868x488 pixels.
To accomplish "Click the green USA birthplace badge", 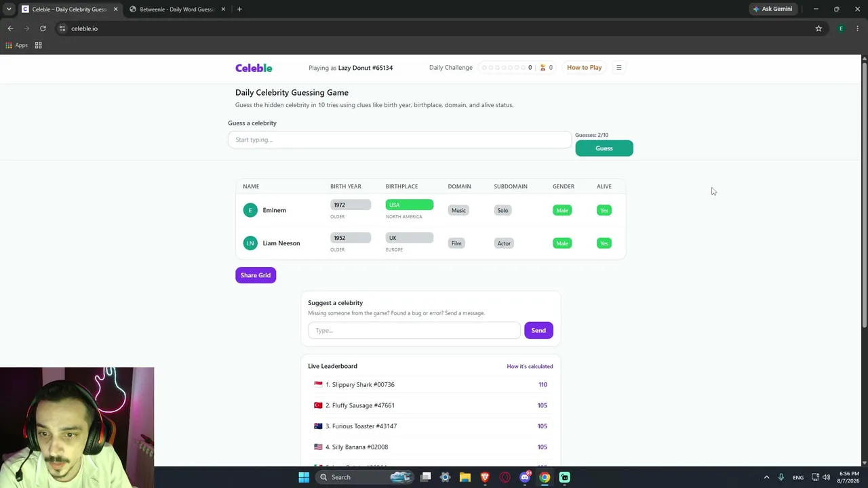I will (410, 205).
